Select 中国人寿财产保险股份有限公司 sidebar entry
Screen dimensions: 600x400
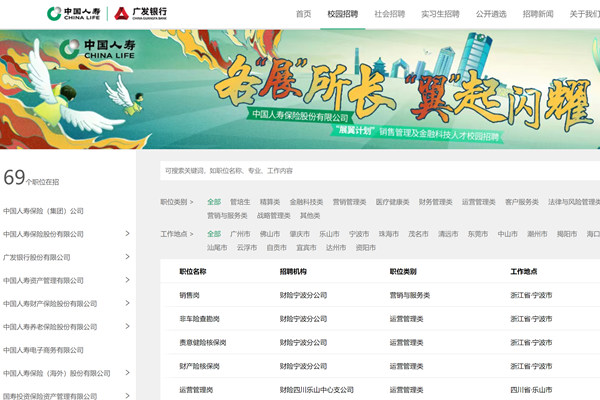[x=50, y=304]
